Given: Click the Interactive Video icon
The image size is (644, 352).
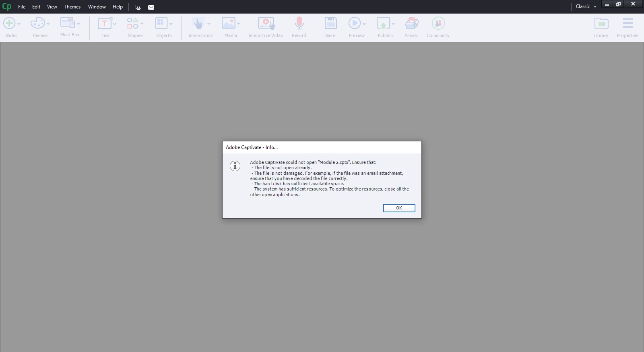Looking at the screenshot, I should pyautogui.click(x=266, y=23).
